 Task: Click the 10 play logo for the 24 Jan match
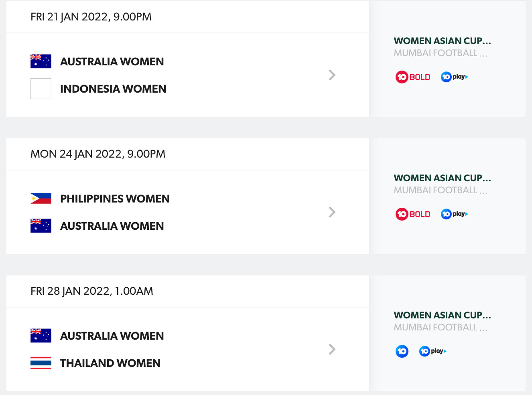(455, 214)
